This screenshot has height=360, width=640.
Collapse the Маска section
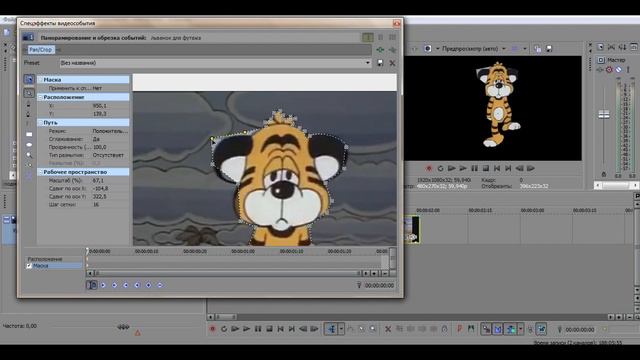[40, 80]
